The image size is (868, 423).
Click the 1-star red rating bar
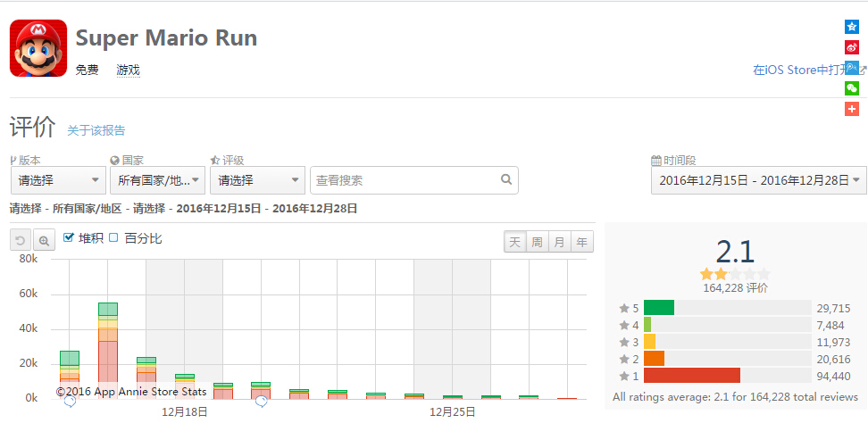coord(692,376)
